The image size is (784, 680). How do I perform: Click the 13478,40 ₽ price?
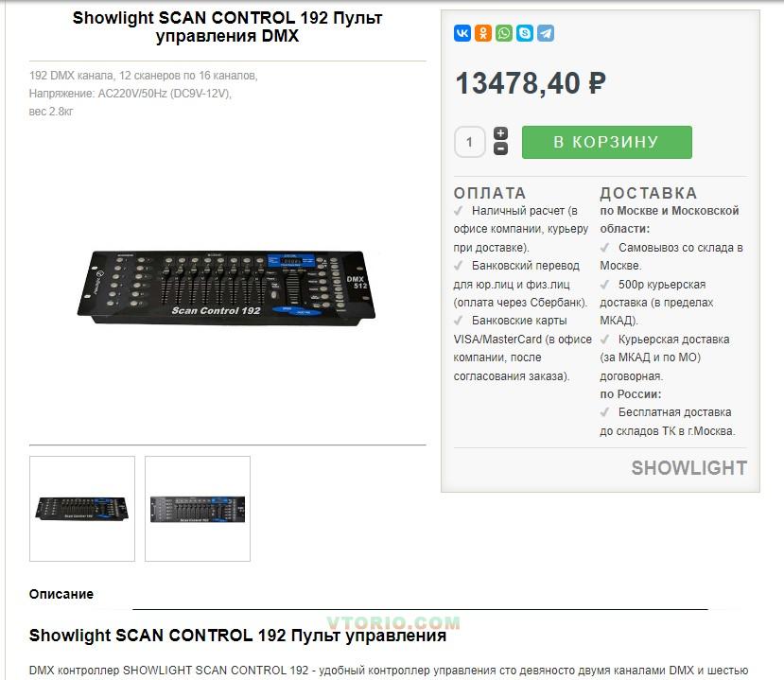530,83
